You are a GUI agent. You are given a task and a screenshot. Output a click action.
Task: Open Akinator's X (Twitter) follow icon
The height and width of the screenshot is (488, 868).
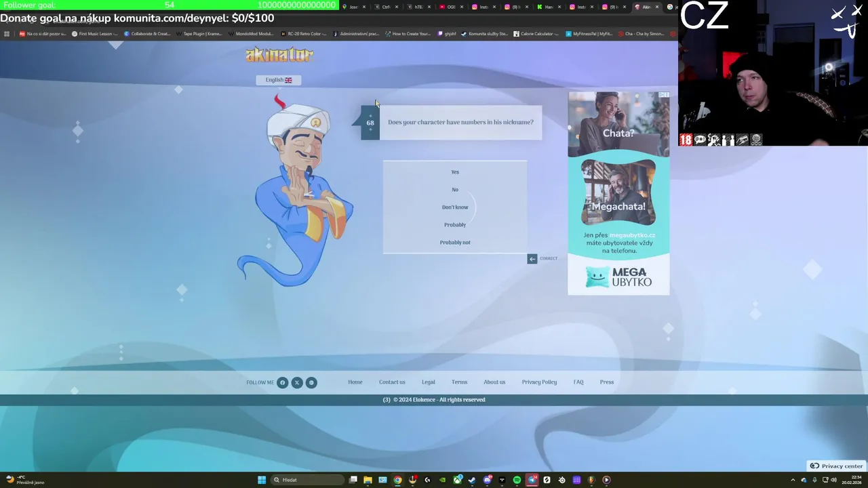tap(297, 382)
